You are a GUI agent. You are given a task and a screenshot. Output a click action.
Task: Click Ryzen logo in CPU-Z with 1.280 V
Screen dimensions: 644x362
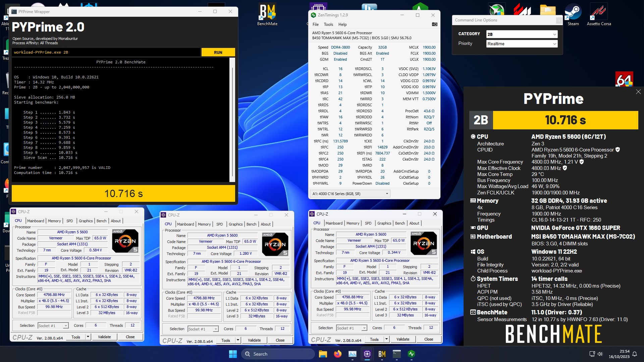(275, 244)
